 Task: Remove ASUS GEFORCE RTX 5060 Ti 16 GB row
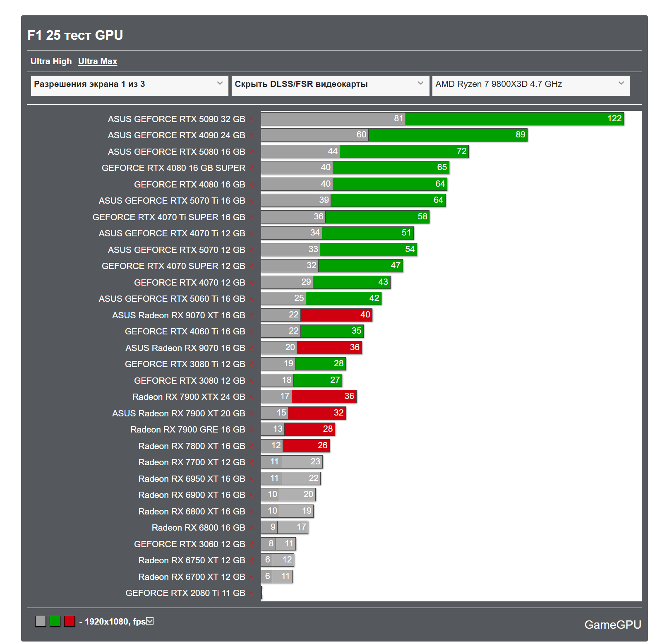coord(251,299)
